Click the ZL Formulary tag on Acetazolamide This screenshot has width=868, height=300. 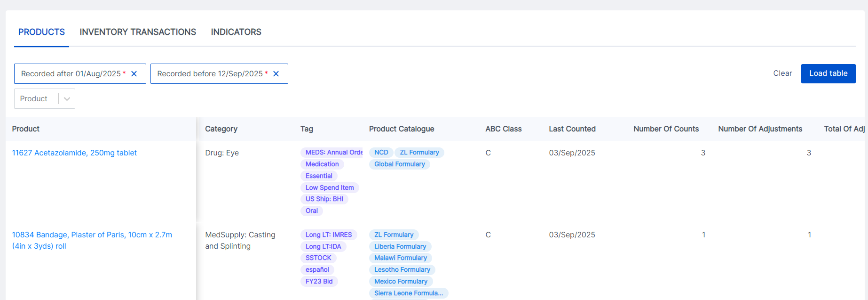419,153
